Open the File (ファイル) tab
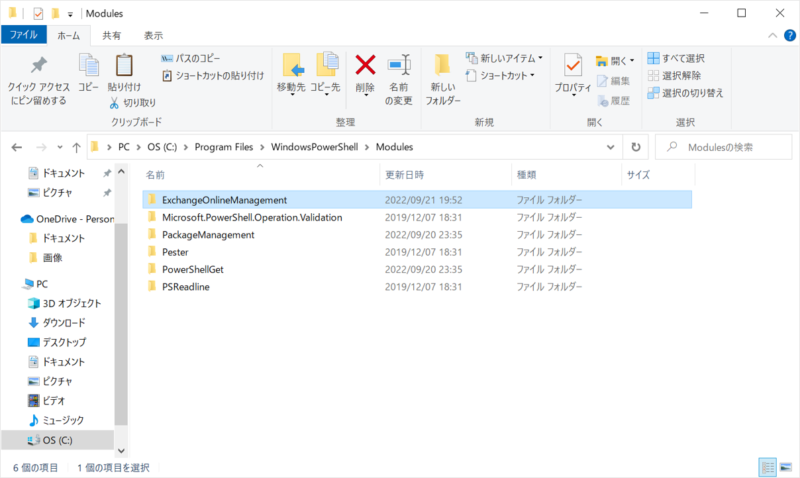800x478 pixels. click(x=23, y=35)
